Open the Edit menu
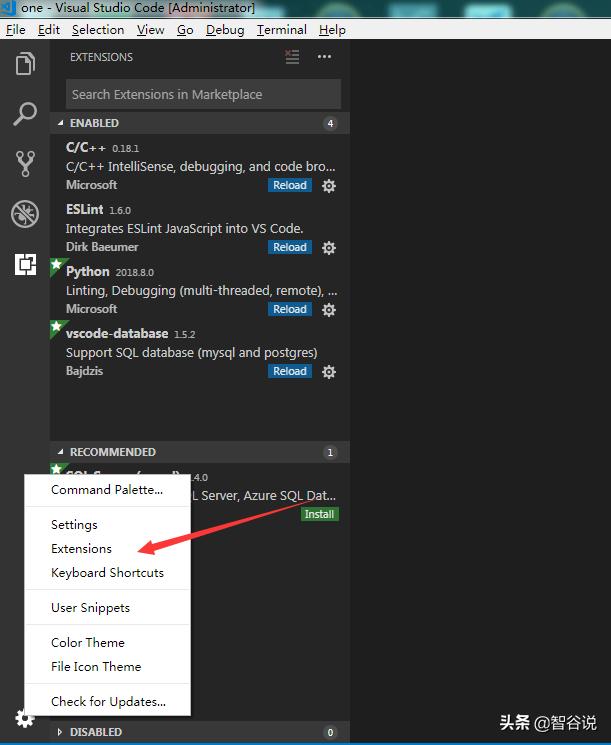 [49, 30]
